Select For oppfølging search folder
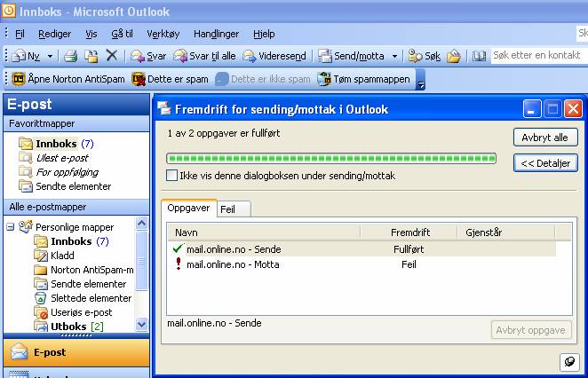Image resolution: width=588 pixels, height=378 pixels. pos(59,172)
